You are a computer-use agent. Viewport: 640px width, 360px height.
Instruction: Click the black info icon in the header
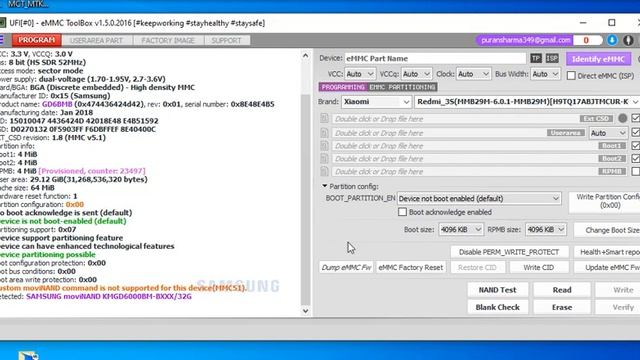628,40
